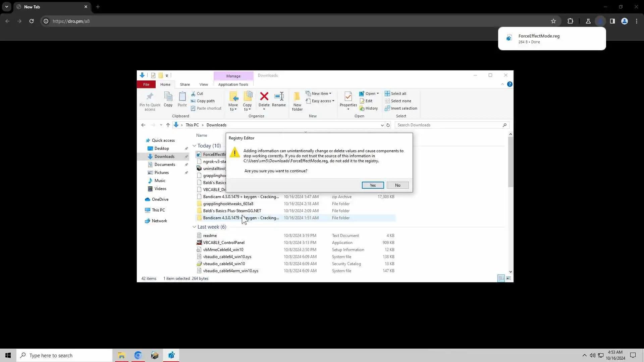This screenshot has height=362, width=644.
Task: Collapse the Last week group
Action: pyautogui.click(x=194, y=227)
